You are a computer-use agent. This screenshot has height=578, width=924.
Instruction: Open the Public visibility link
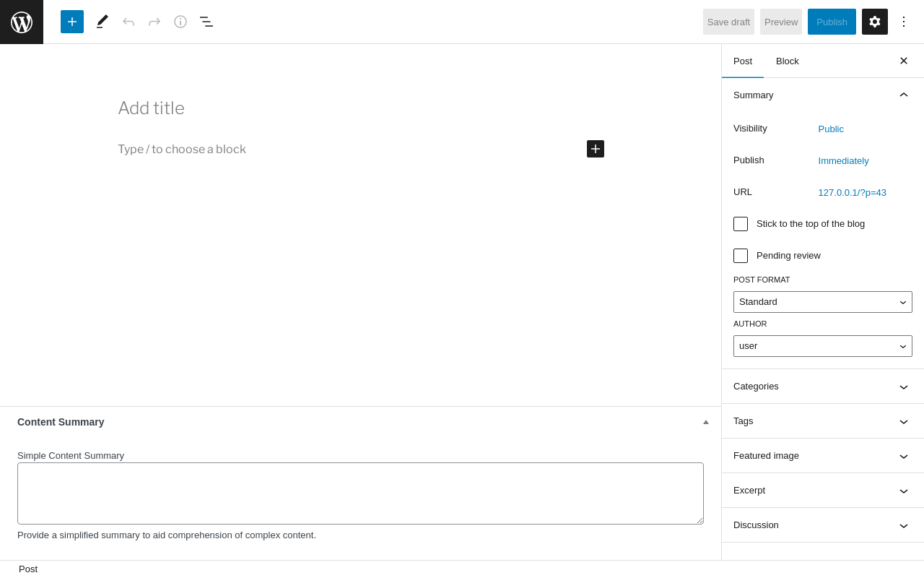(x=831, y=129)
